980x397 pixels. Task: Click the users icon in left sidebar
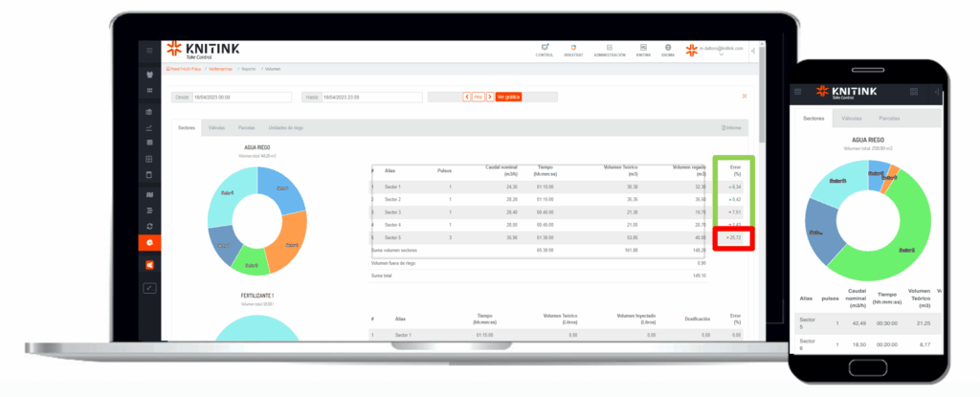pos(149,74)
